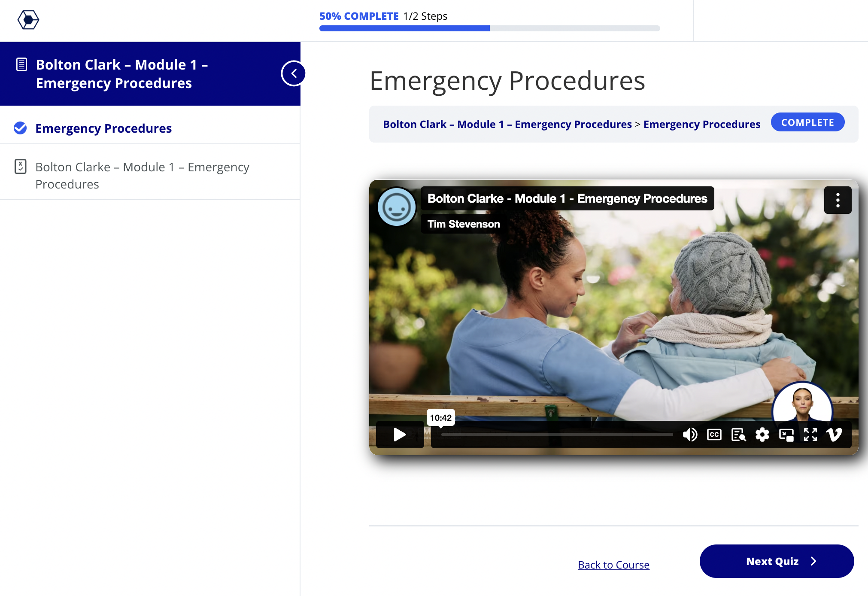Seek along the video progress bar

557,435
